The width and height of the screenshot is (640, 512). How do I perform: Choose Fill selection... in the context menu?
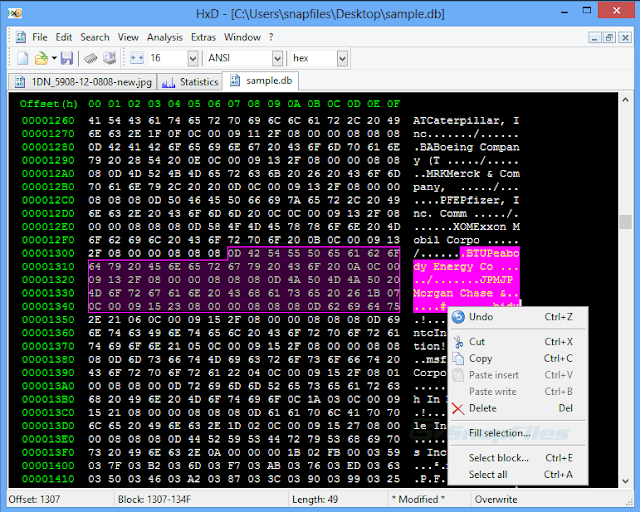518,433
